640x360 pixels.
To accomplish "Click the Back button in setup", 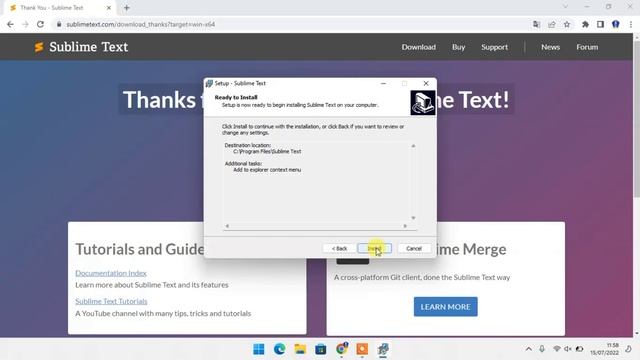I will click(x=339, y=248).
